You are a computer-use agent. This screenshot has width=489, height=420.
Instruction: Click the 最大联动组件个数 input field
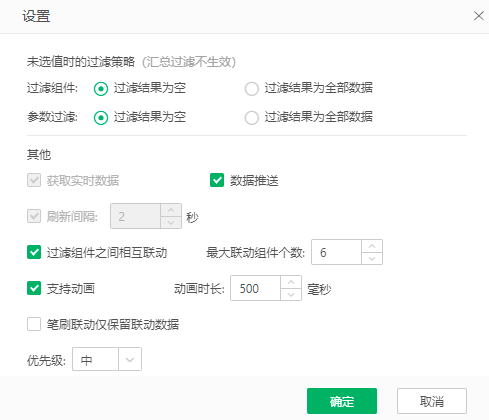336,252
